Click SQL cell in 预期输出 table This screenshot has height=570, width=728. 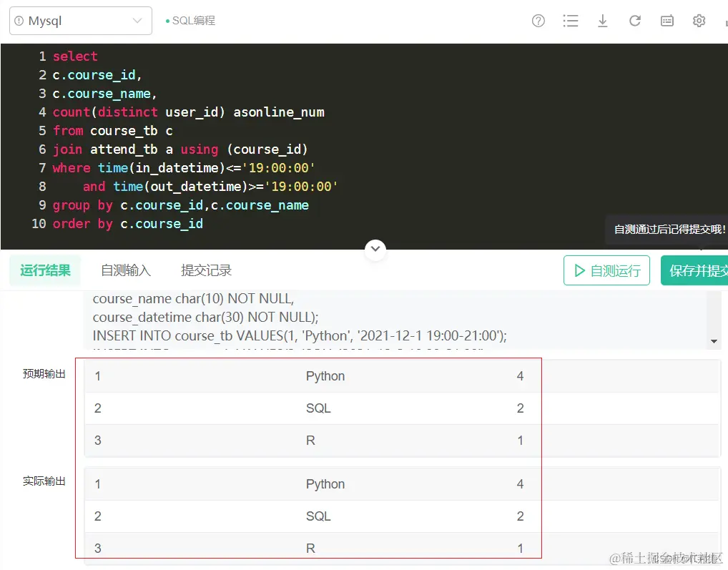pos(318,408)
